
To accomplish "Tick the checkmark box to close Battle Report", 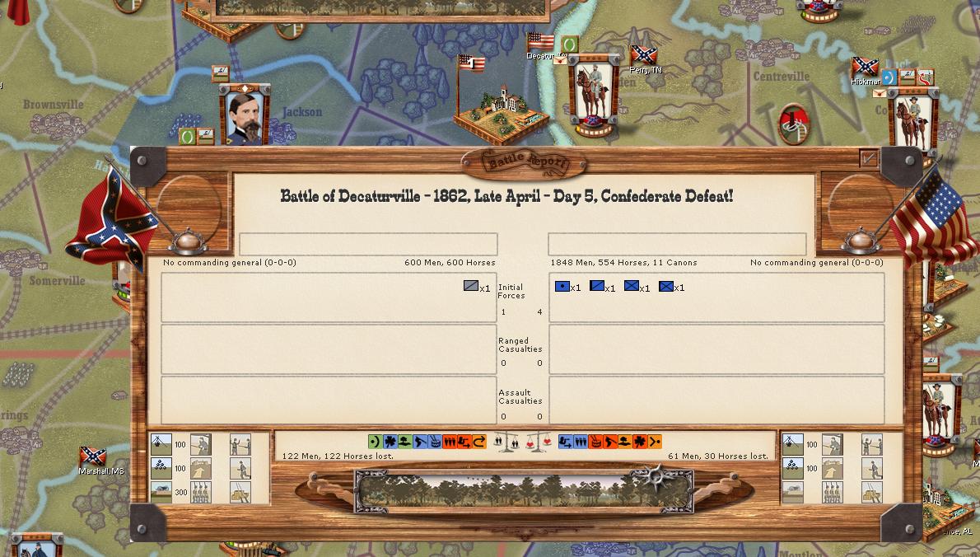I will tap(868, 158).
